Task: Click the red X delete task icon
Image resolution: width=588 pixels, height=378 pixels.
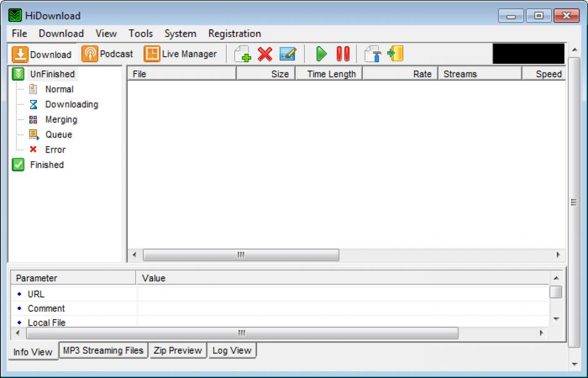Action: tap(265, 54)
